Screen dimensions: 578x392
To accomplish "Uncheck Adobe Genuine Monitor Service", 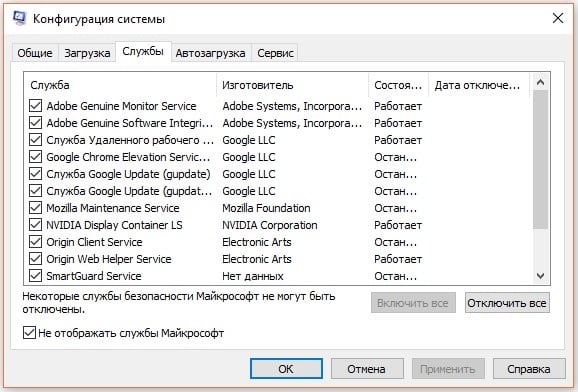I will [35, 106].
